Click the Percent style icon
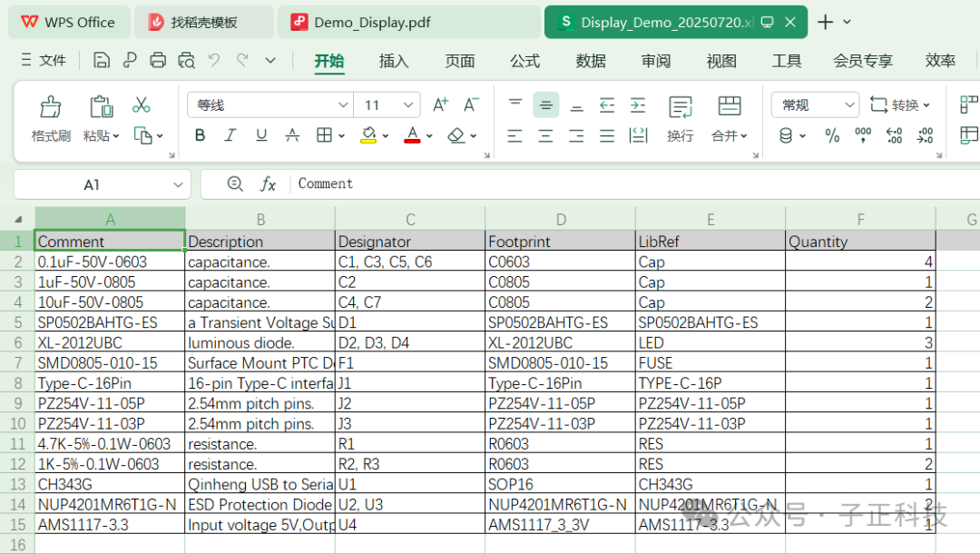The width and height of the screenshot is (980, 554). click(832, 135)
